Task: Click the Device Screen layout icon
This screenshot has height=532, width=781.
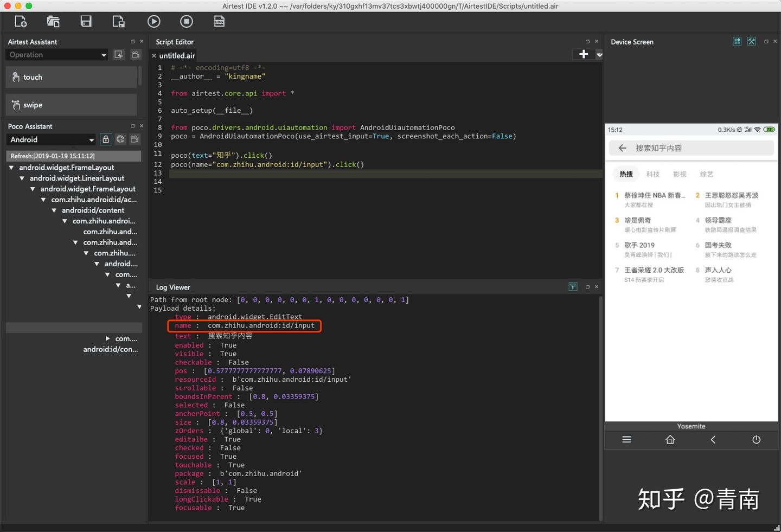Action: point(737,41)
